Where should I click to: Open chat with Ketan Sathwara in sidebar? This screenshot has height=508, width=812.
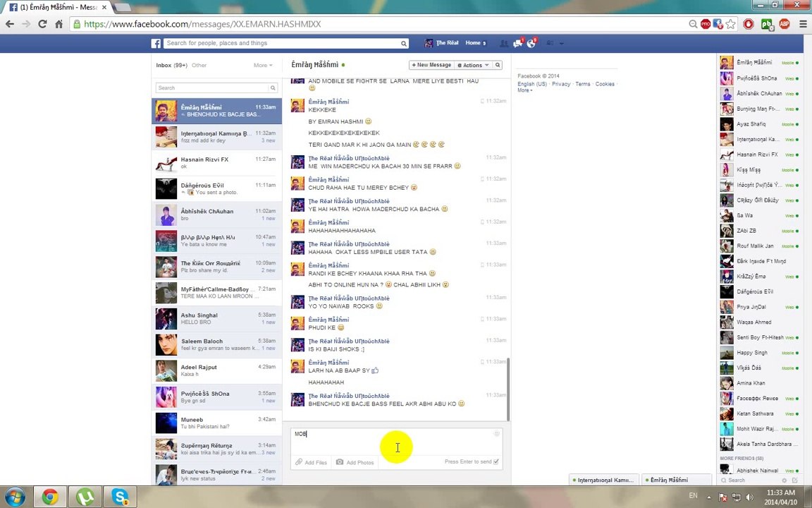tap(759, 413)
